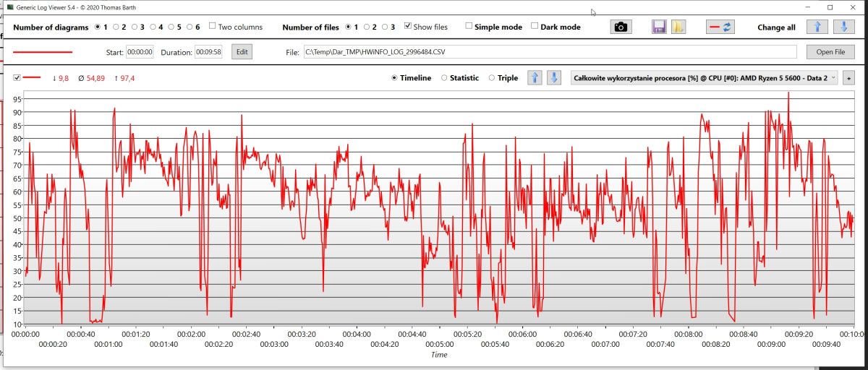Click the red line color sample

tap(43, 52)
